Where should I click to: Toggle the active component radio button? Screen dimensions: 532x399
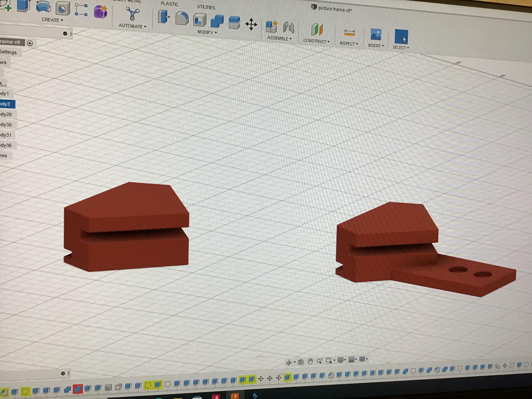30,43
